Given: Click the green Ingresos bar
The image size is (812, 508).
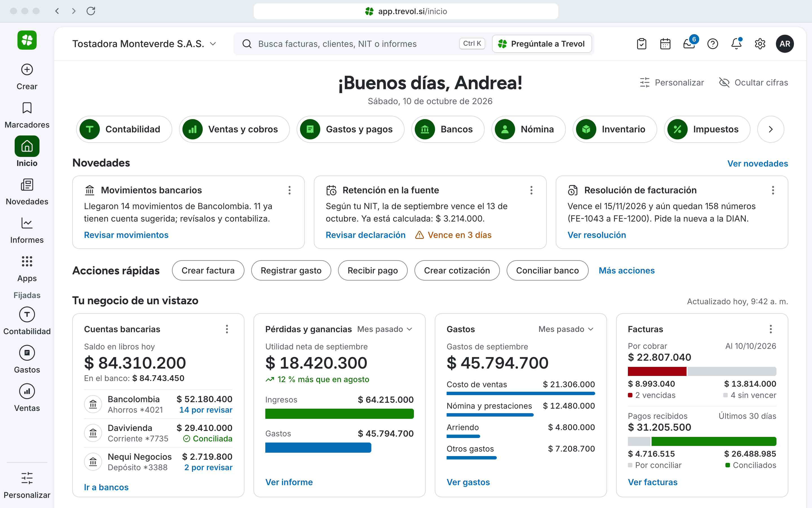Looking at the screenshot, I should click(x=339, y=413).
